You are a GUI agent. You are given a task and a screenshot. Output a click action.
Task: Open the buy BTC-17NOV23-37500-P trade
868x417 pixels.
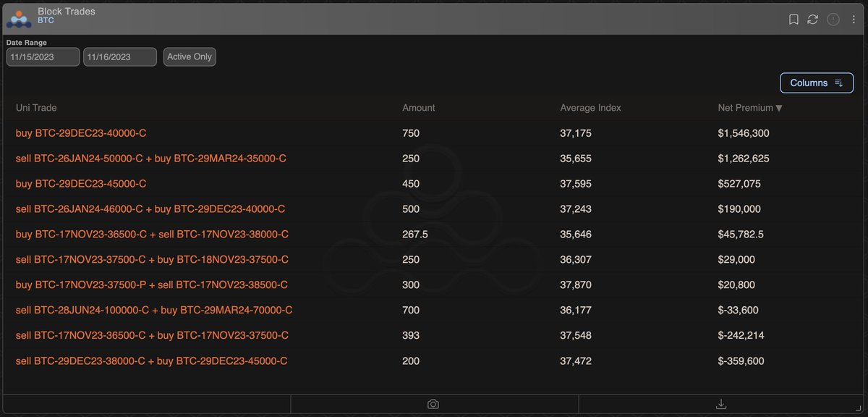[x=152, y=285]
